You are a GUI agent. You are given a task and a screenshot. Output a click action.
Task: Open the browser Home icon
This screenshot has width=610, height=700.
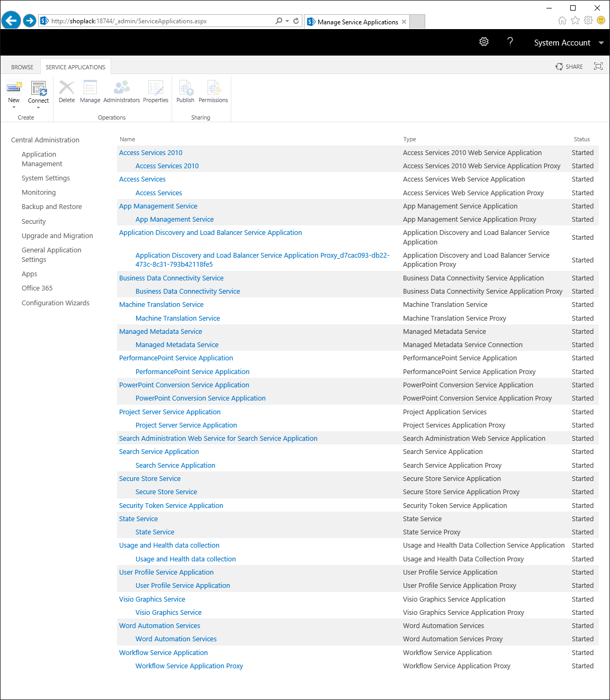(x=562, y=20)
